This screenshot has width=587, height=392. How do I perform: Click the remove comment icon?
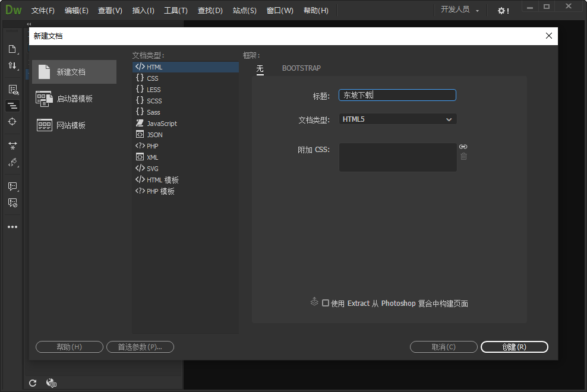tap(12, 203)
